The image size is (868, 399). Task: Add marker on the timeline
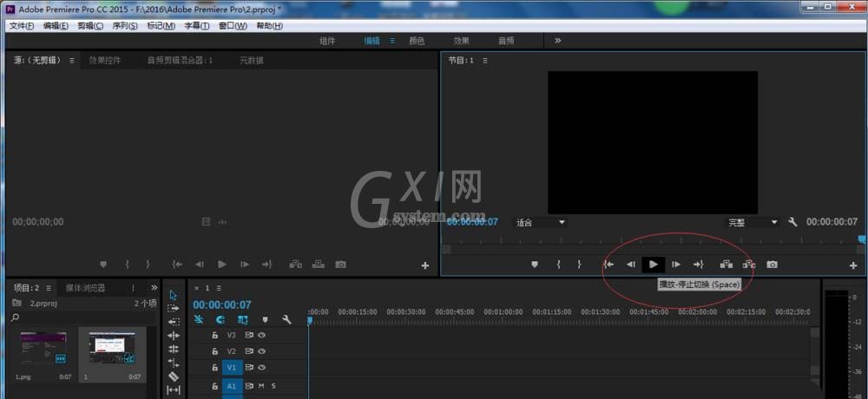(x=265, y=319)
